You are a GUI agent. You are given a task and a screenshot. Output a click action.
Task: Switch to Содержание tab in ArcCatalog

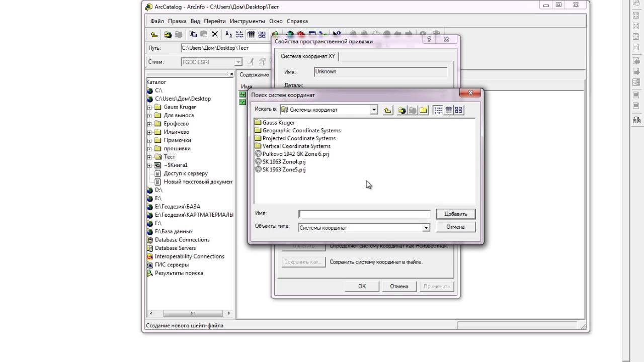pyautogui.click(x=254, y=75)
